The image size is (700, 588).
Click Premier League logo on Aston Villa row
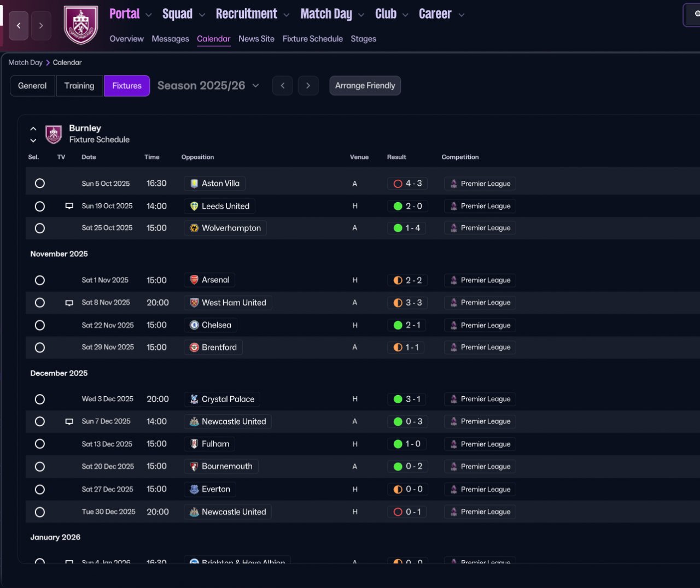pos(454,184)
